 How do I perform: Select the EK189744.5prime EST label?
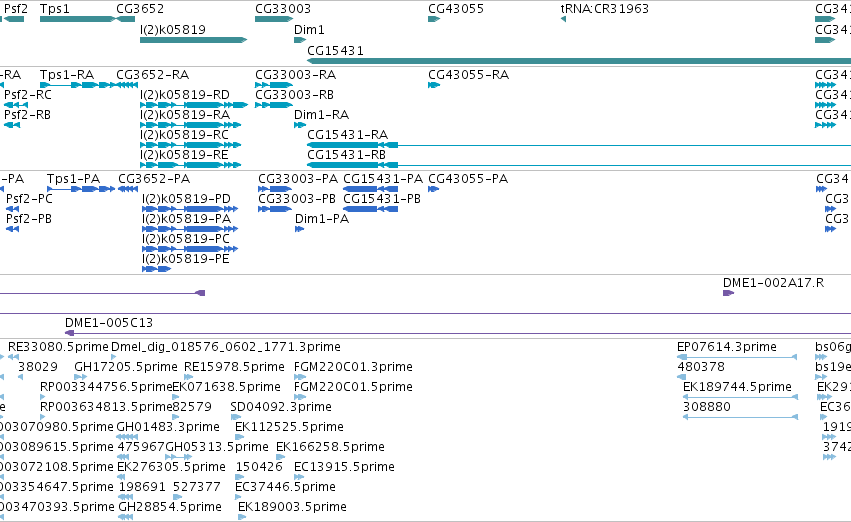click(737, 387)
